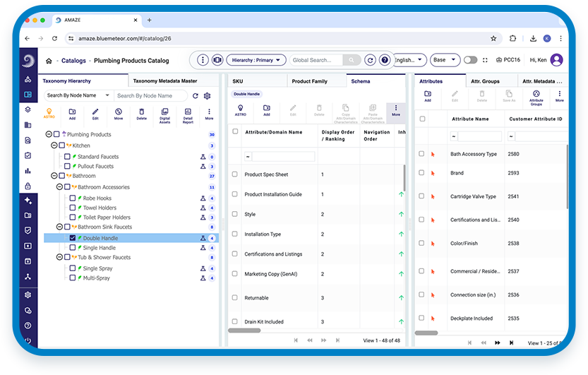Viewport: 588px width, 375px height.
Task: Click the Global Search input field
Action: tap(316, 60)
